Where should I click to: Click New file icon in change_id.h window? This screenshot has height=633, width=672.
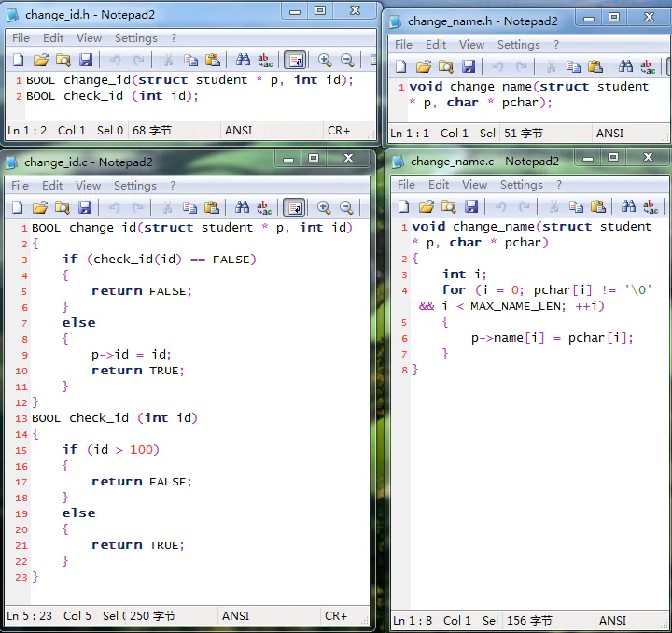pos(19,60)
